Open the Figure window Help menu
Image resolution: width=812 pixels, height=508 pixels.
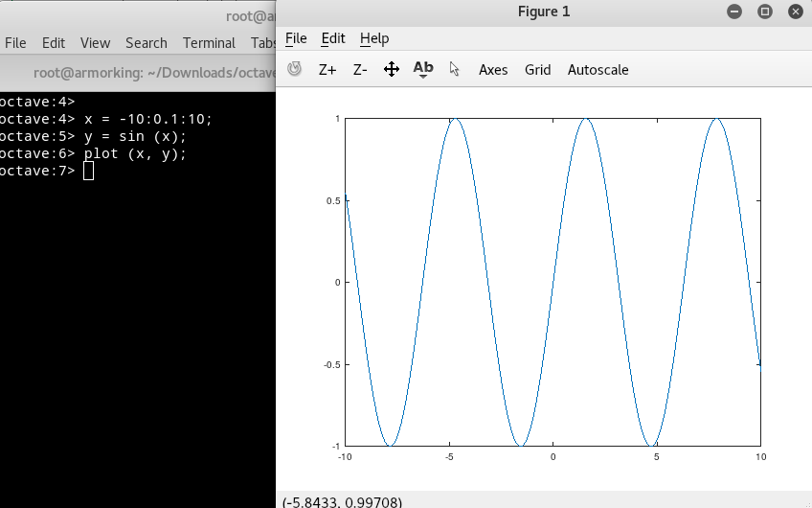(374, 38)
